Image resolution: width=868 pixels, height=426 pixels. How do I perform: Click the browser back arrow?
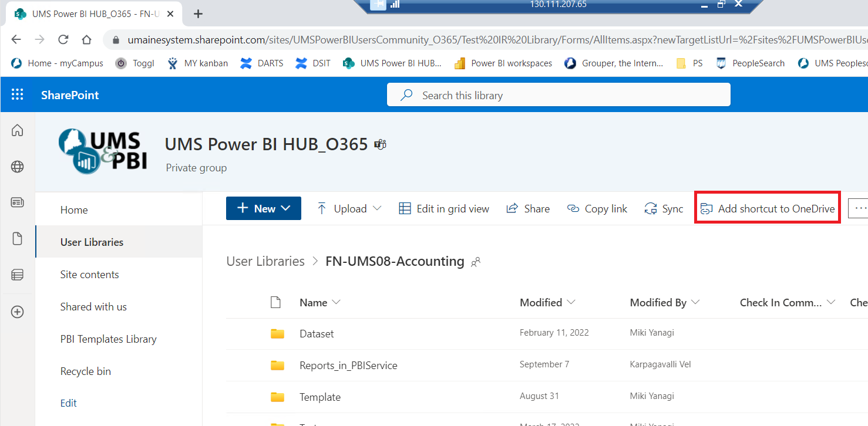click(x=16, y=40)
